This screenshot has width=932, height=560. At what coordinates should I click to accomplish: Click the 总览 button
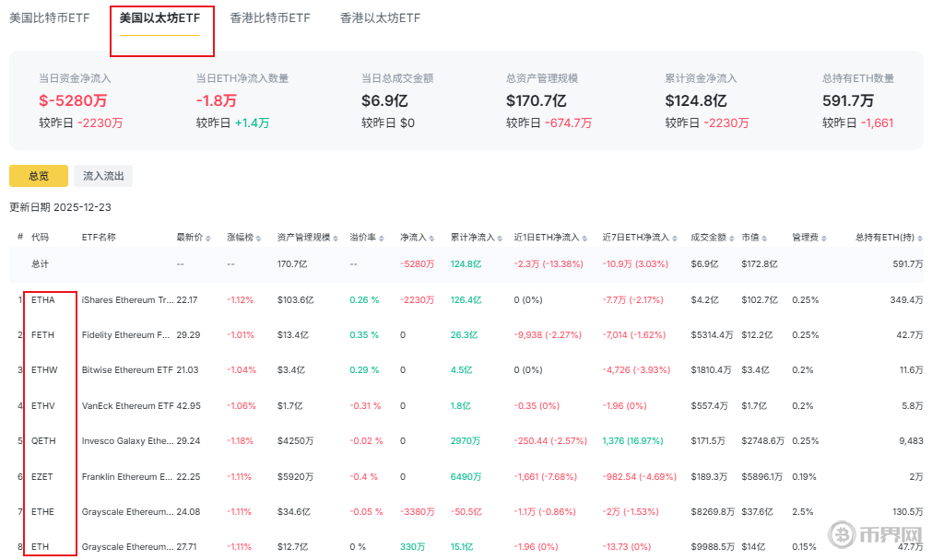[x=39, y=176]
